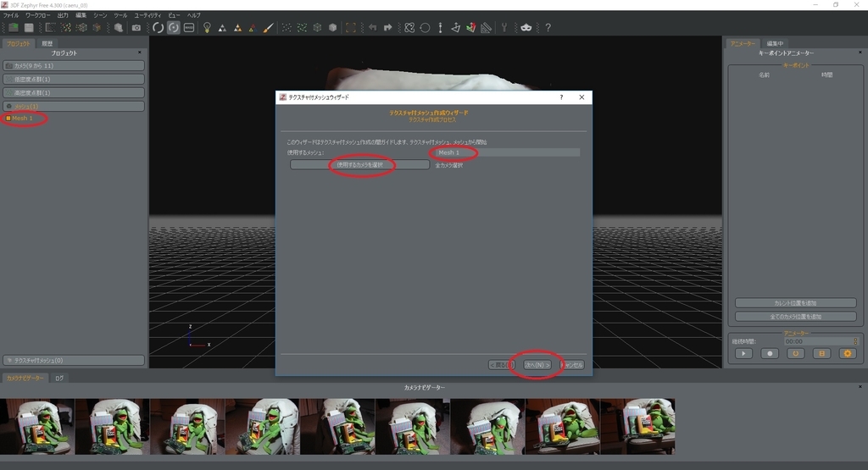The width and height of the screenshot is (868, 470).
Task: Click the white triangles mesh view icon
Action: click(222, 28)
